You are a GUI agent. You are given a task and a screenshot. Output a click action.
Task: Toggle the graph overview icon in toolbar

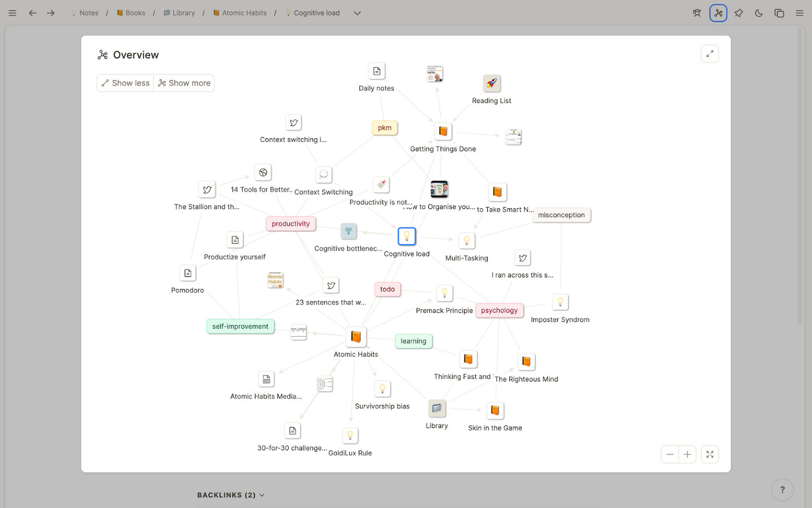tap(718, 13)
